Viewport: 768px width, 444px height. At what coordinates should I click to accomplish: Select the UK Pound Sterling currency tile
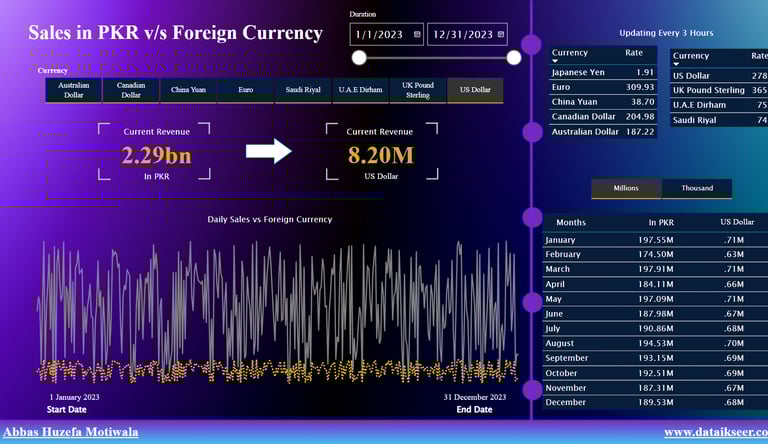point(418,90)
